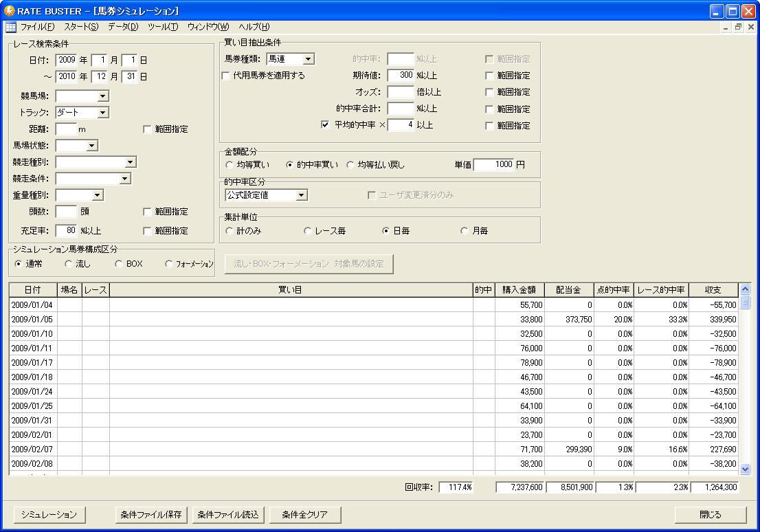Toggle 範囲指定 checkbox next to 距離
Screen dimensions: 760x532
(147, 129)
